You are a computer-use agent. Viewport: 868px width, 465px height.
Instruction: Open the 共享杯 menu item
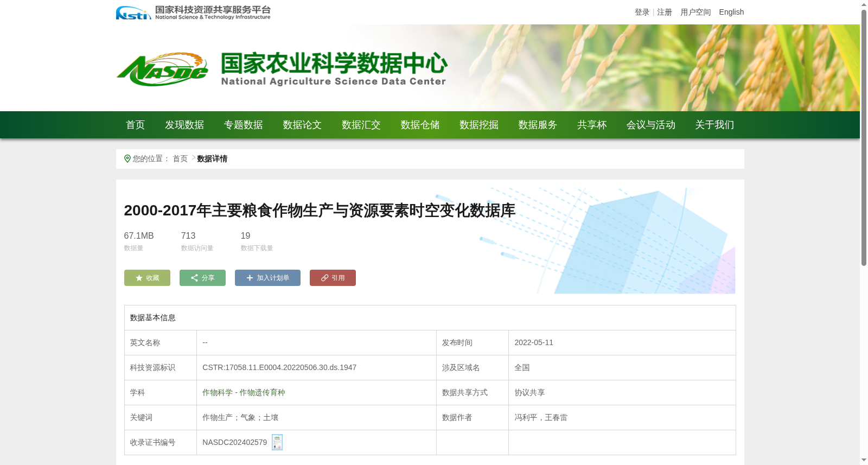tap(592, 125)
